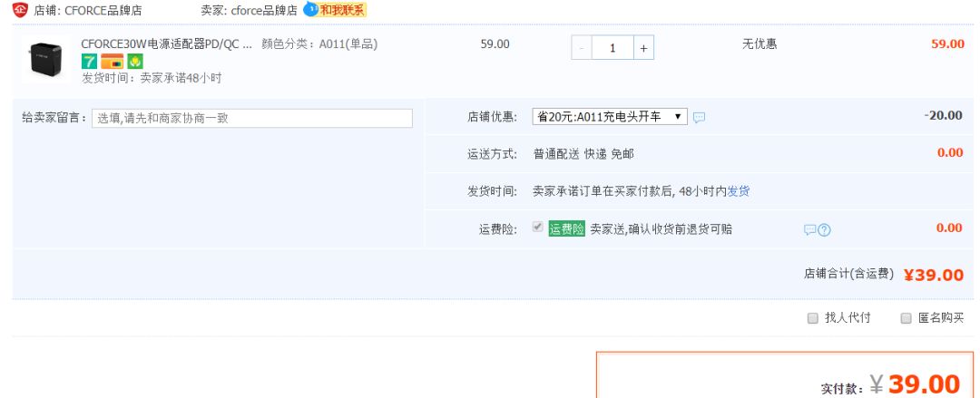Click the 店铺合计(含运费) label
The image size is (980, 398).
(x=848, y=274)
